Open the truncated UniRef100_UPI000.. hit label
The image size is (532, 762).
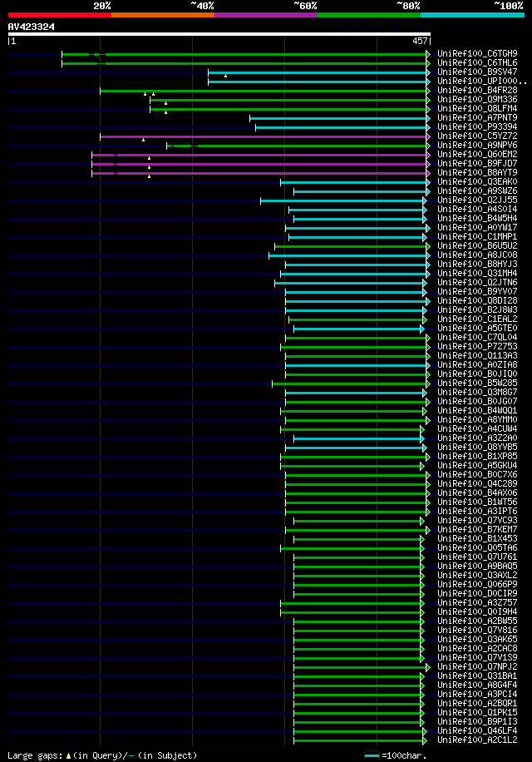(482, 82)
